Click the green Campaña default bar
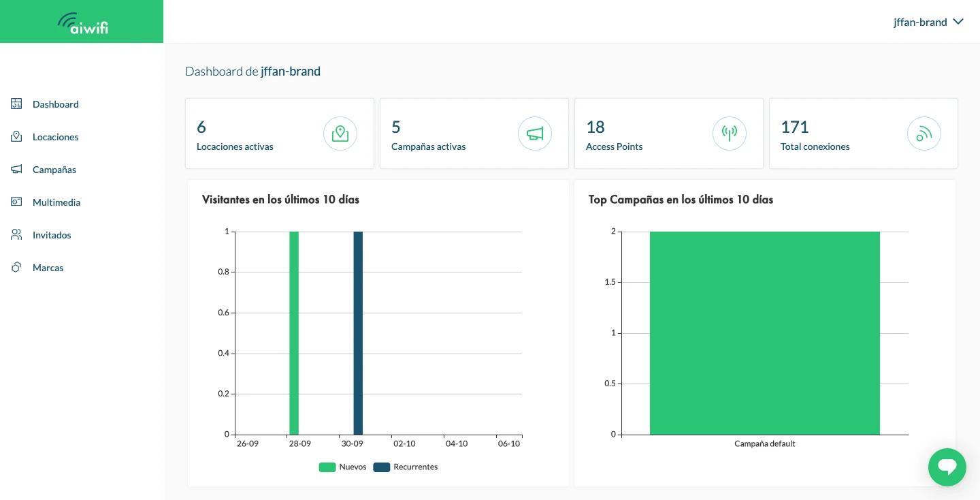 coord(764,333)
